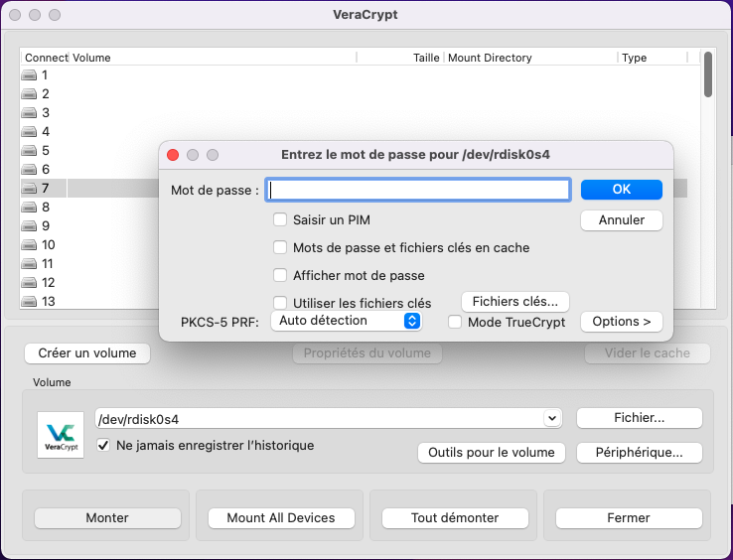Select drive slot 10 icon
The height and width of the screenshot is (560, 733).
[x=29, y=244]
